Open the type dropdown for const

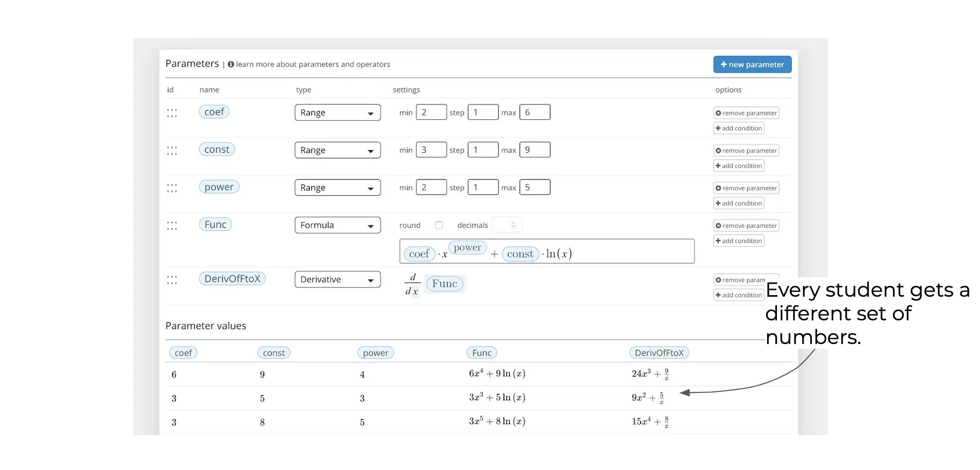point(337,150)
